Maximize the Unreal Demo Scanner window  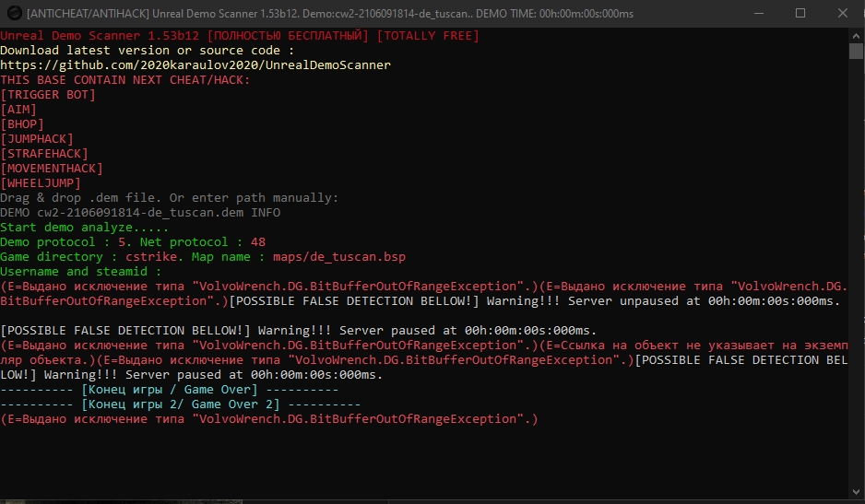point(800,13)
